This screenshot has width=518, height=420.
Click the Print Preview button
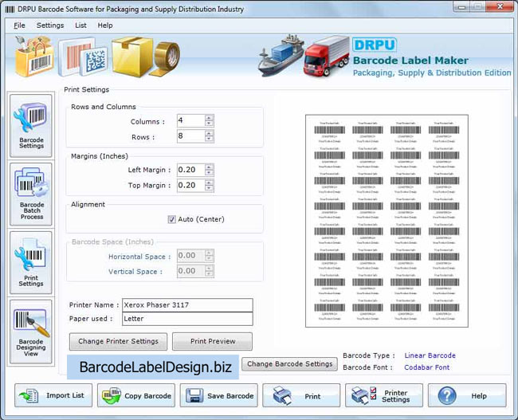(x=213, y=341)
